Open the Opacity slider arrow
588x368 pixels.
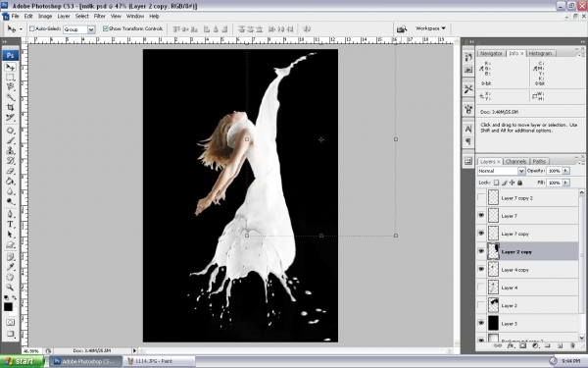point(565,171)
